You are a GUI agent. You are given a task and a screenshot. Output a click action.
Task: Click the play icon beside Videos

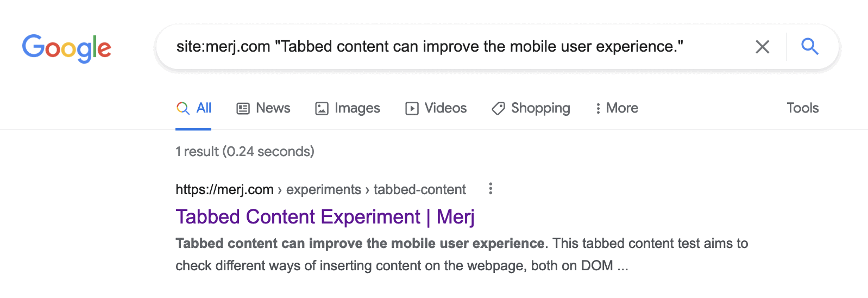(412, 109)
